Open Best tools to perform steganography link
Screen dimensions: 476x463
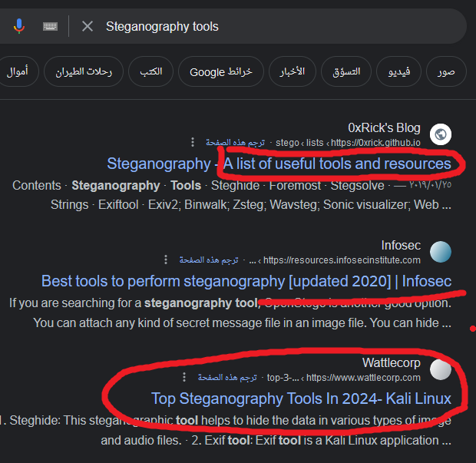(246, 281)
